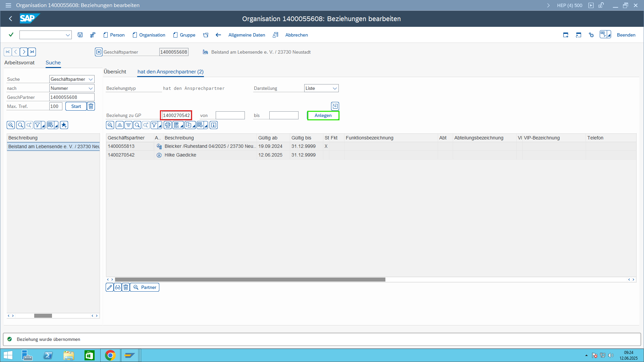The width and height of the screenshot is (644, 362).
Task: Click the open folder icon in toolbar
Action: coord(206,35)
